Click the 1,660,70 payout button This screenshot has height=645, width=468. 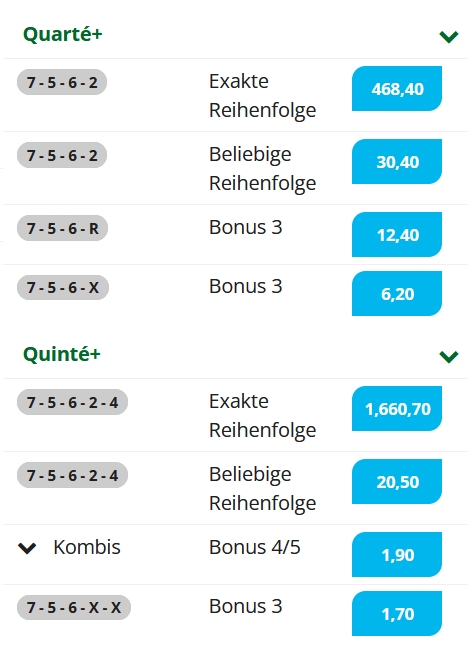[x=397, y=408]
